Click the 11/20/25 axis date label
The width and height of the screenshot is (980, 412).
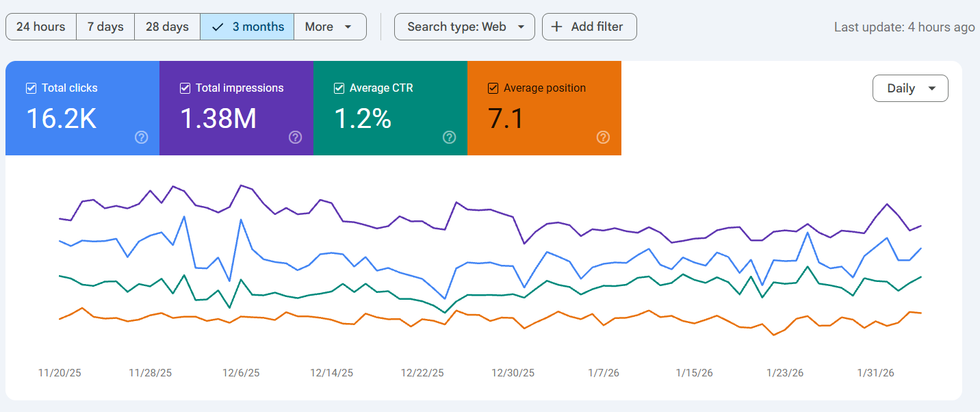pos(60,373)
